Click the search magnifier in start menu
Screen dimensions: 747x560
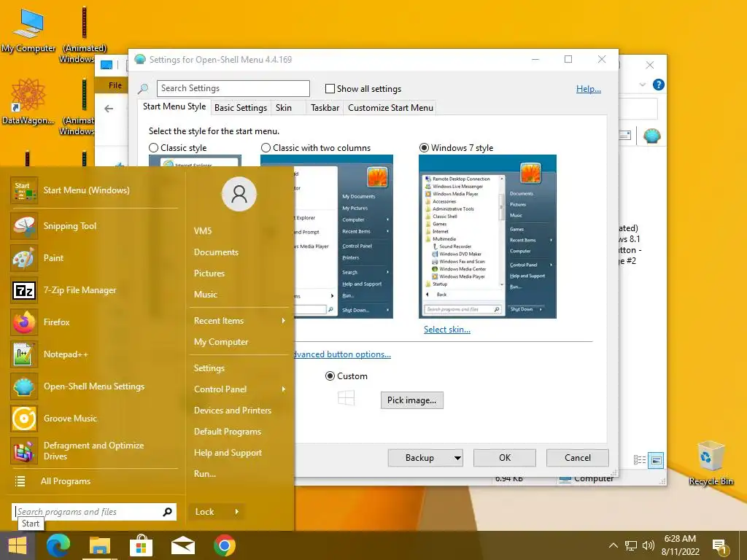pos(167,512)
